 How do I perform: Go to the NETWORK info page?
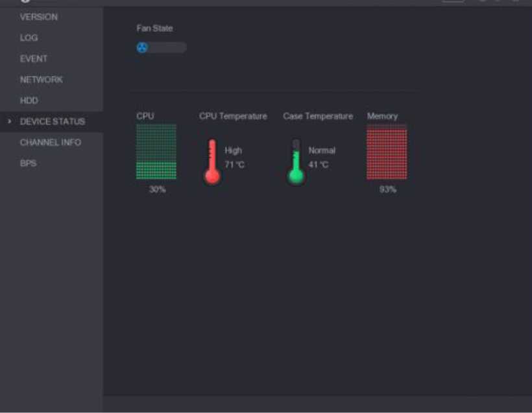[42, 80]
